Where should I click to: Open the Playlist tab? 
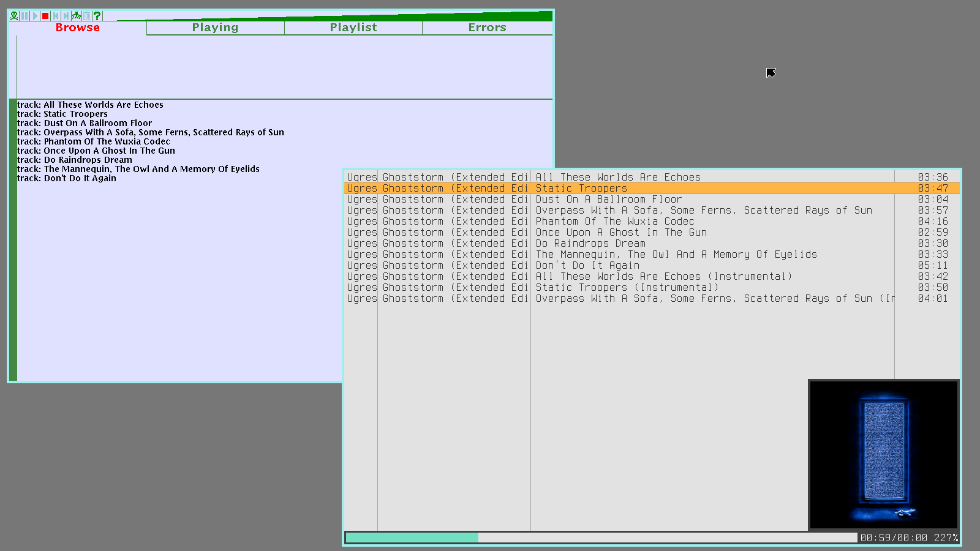353,28
